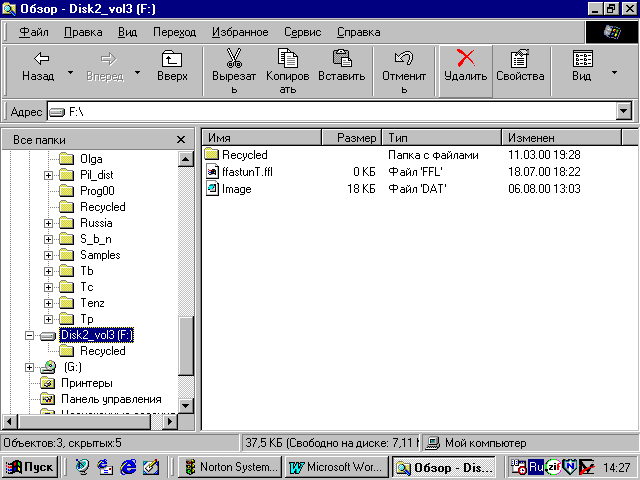Click the Norton shield tray icon
This screenshot has height=480, width=640.
pyautogui.click(x=570, y=467)
